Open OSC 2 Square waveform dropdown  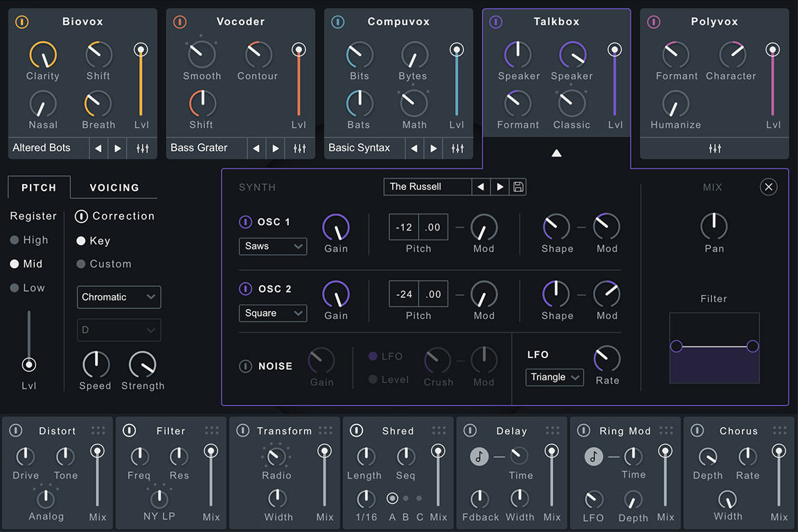coord(273,313)
